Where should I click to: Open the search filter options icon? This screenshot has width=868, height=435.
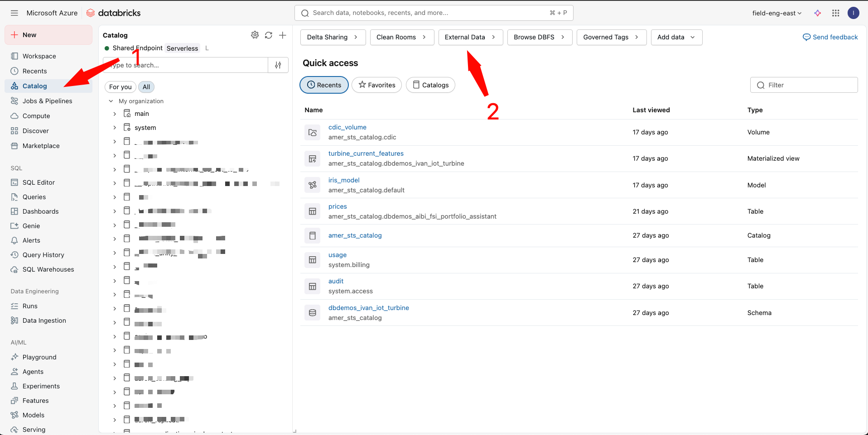pyautogui.click(x=278, y=65)
